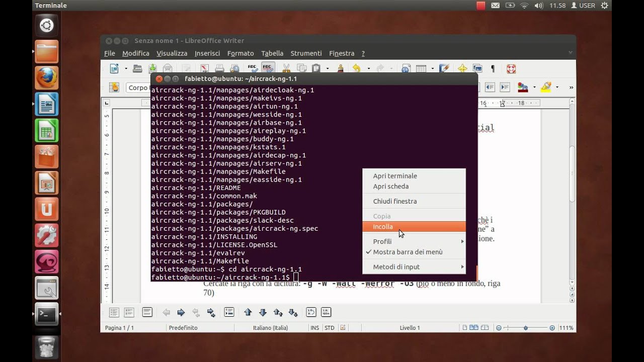The width and height of the screenshot is (644, 362).
Task: Click the Copy icon in Writer toolbar
Action: (301, 68)
